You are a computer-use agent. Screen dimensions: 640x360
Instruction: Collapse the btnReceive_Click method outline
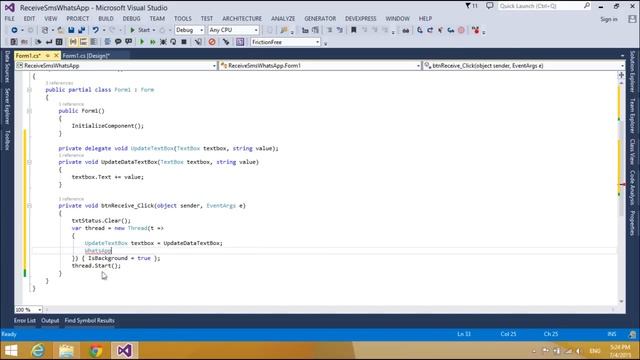pos(29,206)
